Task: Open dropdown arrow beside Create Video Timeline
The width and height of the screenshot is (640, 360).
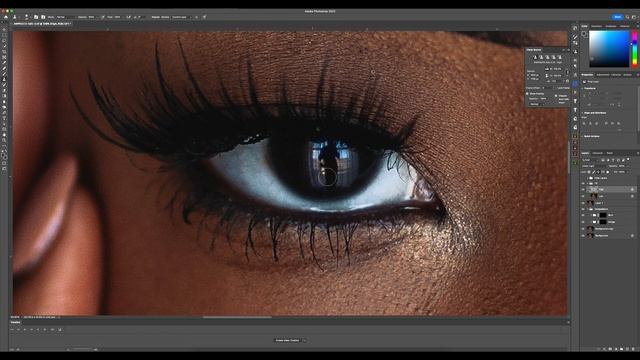Action: click(x=304, y=340)
